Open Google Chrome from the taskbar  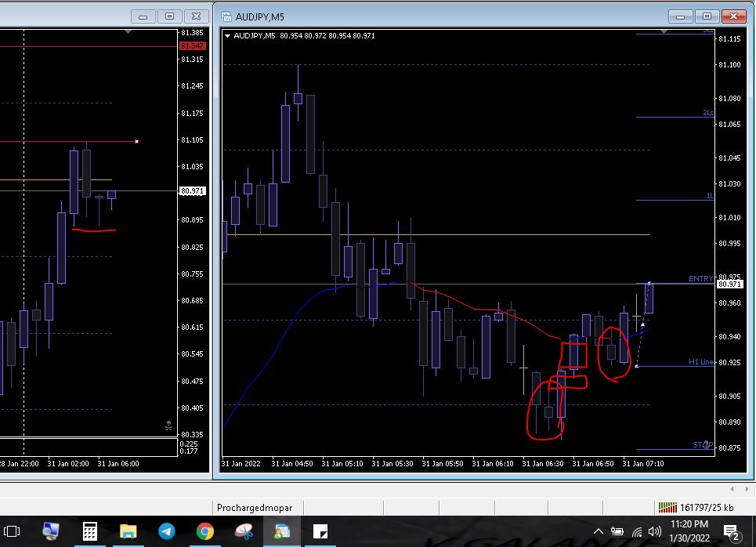205,532
